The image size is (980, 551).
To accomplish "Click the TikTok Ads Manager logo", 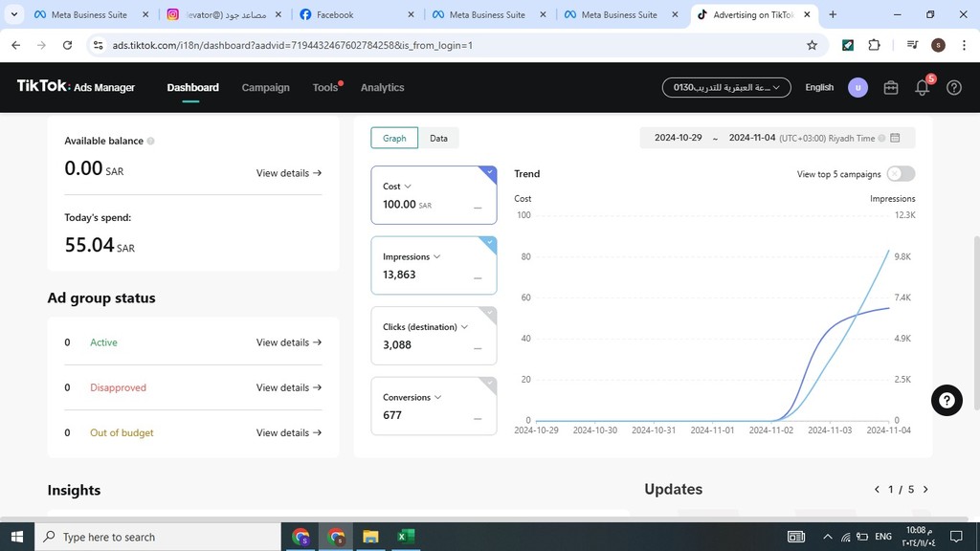I will [x=76, y=87].
